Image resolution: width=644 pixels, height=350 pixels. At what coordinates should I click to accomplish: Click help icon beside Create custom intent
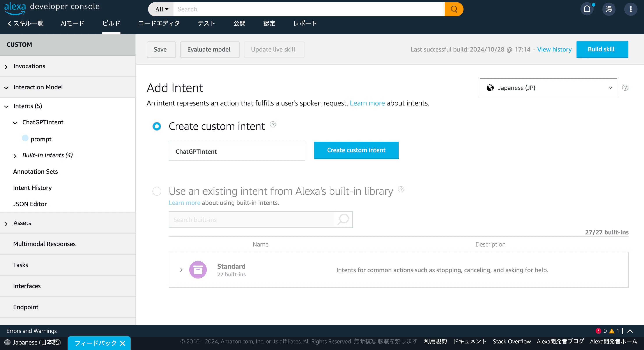pos(273,124)
